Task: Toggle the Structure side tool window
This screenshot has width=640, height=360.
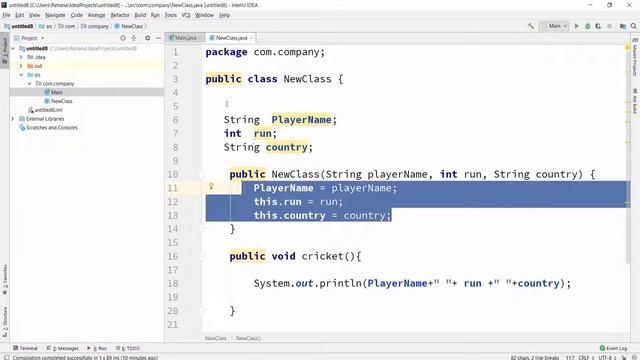Action: click(x=5, y=322)
